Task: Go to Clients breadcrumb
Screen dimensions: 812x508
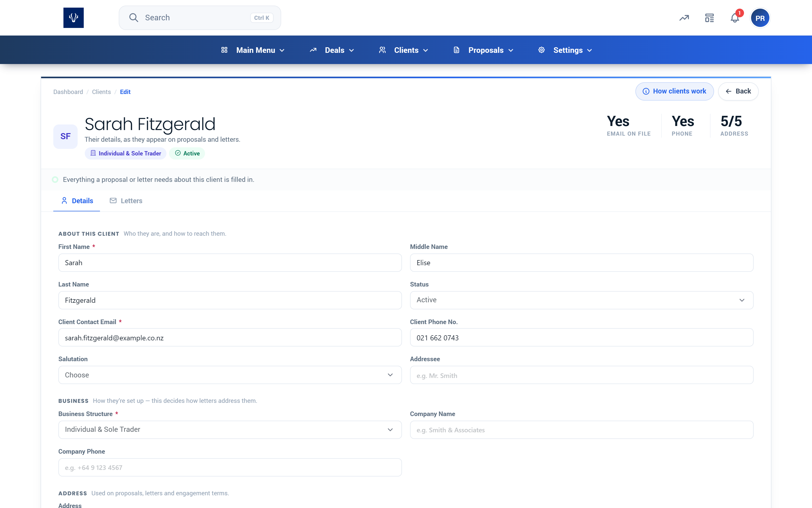Action: tap(101, 92)
